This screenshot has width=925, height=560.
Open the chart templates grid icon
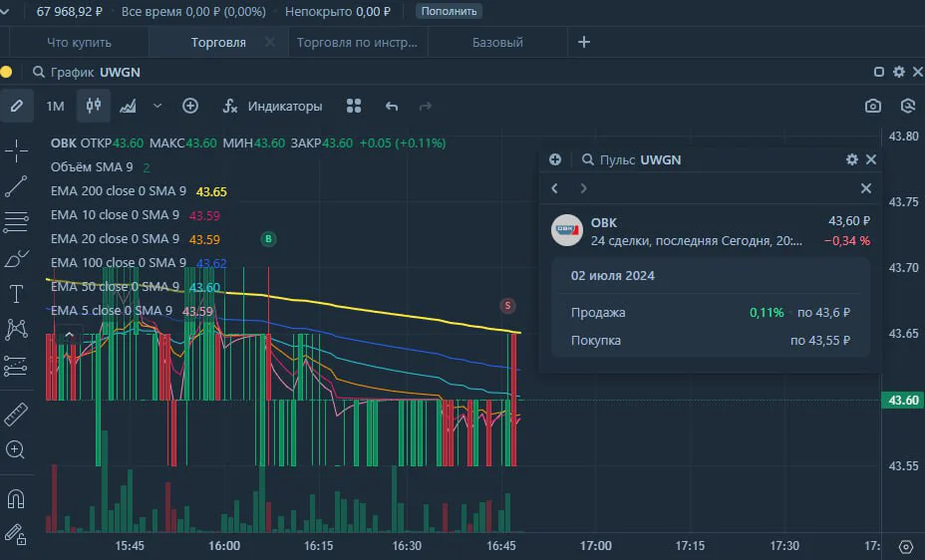pyautogui.click(x=354, y=106)
